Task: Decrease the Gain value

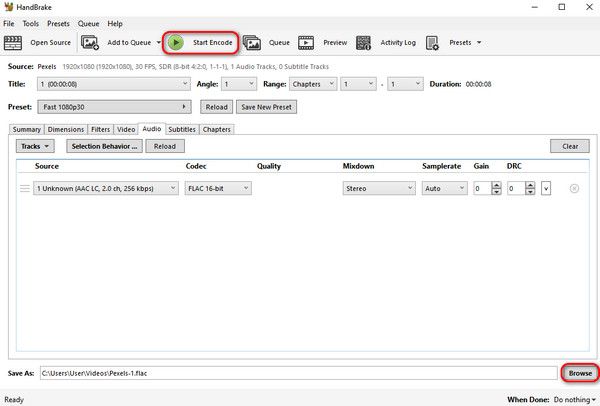Action: point(496,191)
